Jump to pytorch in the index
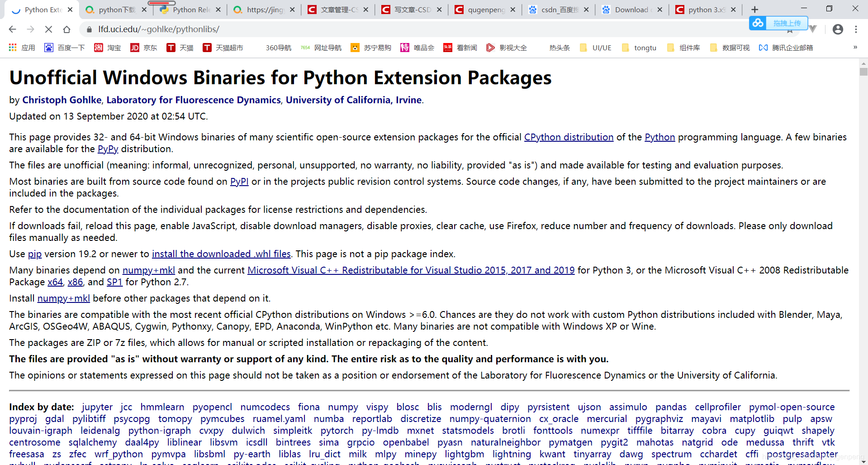 pos(337,431)
